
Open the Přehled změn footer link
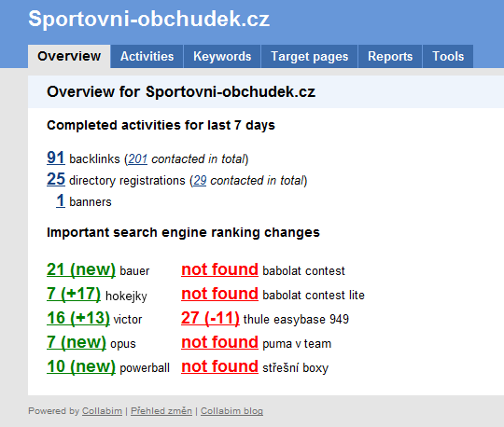(x=161, y=411)
